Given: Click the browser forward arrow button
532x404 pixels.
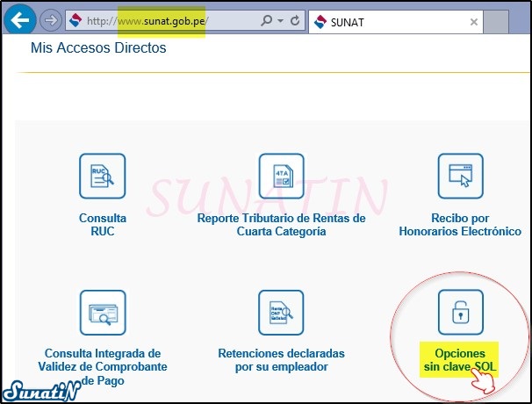Looking at the screenshot, I should click(50, 18).
